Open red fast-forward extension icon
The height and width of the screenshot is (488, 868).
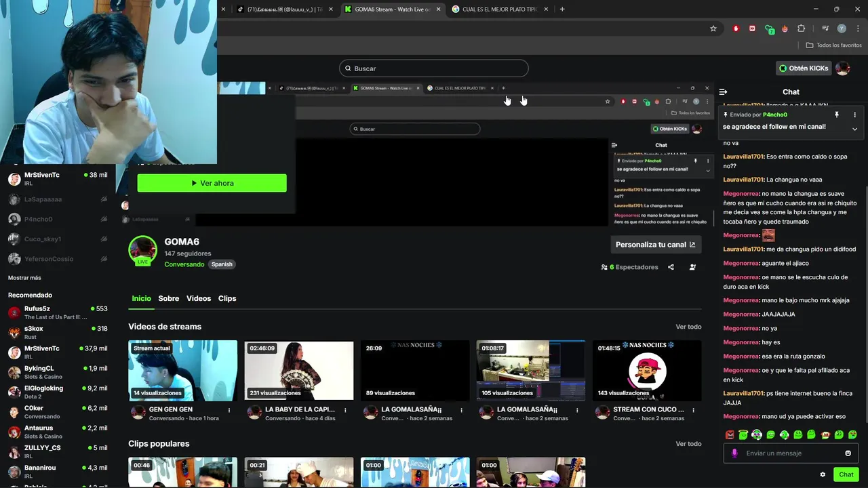point(752,28)
